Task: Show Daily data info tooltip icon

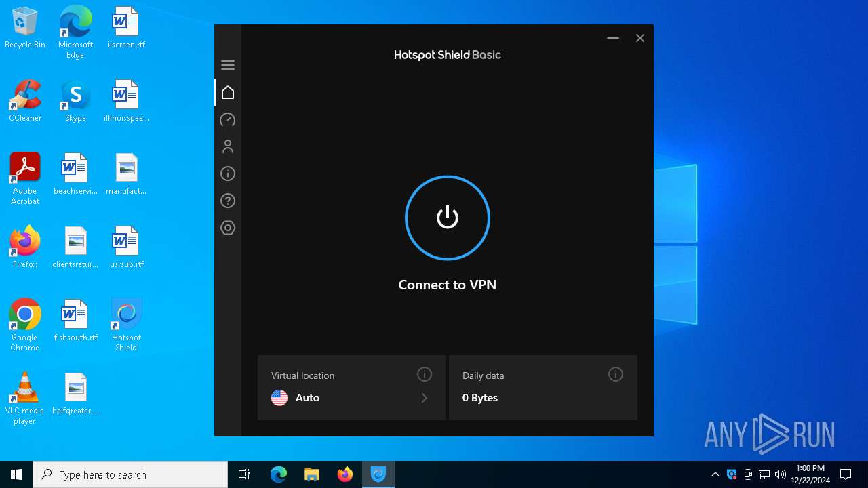Action: click(616, 374)
